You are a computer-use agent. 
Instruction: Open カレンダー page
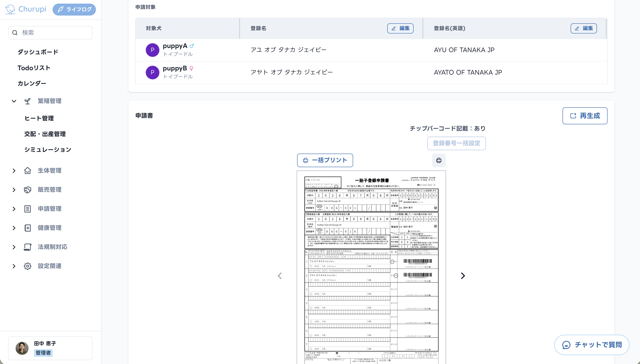point(32,83)
